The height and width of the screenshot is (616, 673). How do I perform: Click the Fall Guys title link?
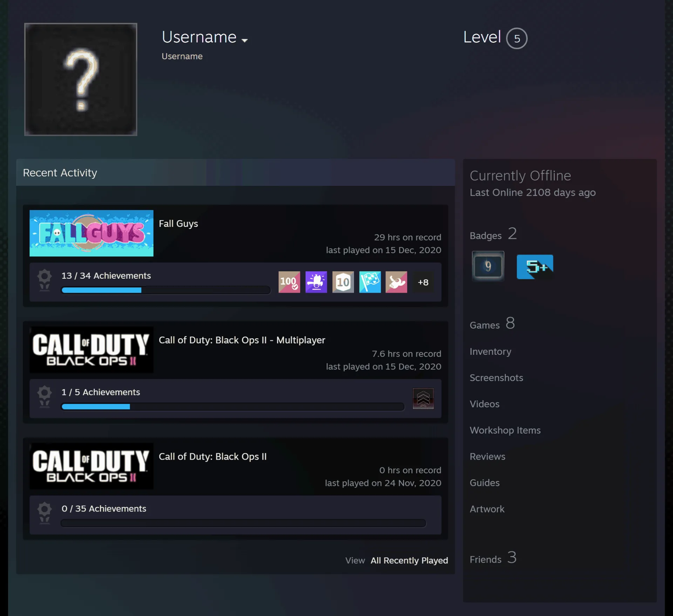coord(178,224)
